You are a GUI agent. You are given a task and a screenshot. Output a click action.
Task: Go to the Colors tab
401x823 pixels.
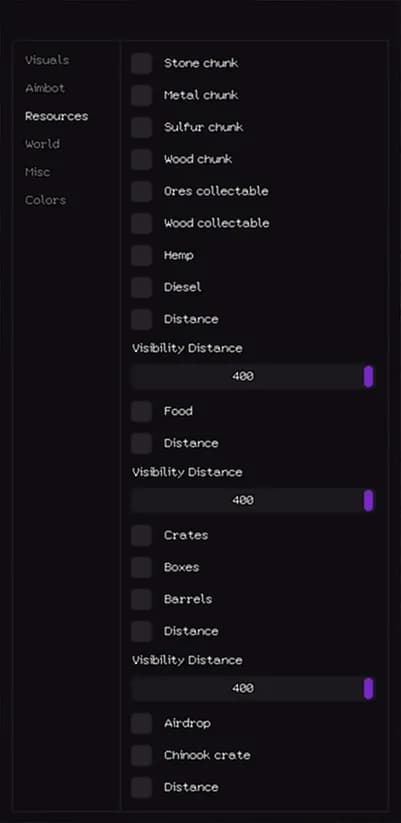[x=46, y=200]
